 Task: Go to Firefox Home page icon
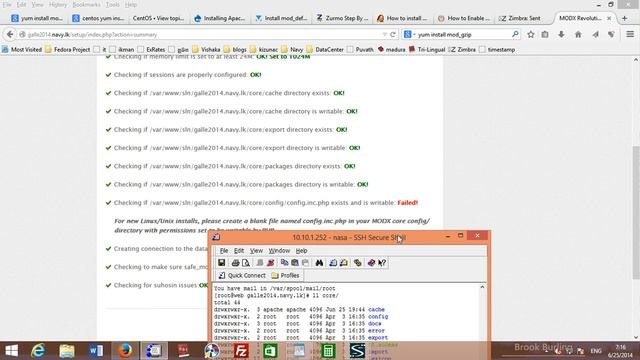tap(578, 35)
